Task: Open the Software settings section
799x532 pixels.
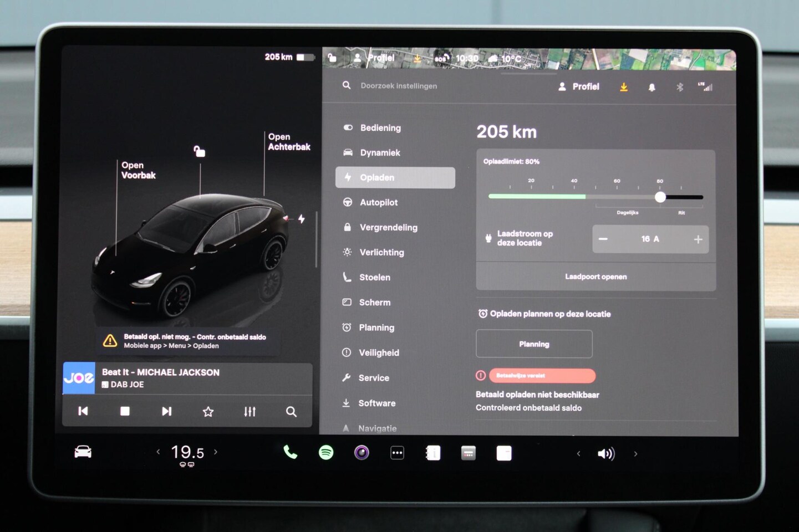Action: (376, 403)
